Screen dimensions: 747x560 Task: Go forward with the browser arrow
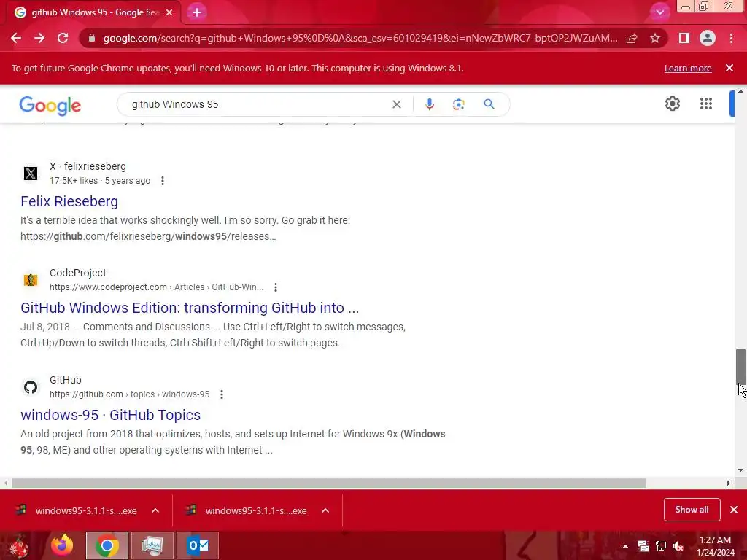39,38
